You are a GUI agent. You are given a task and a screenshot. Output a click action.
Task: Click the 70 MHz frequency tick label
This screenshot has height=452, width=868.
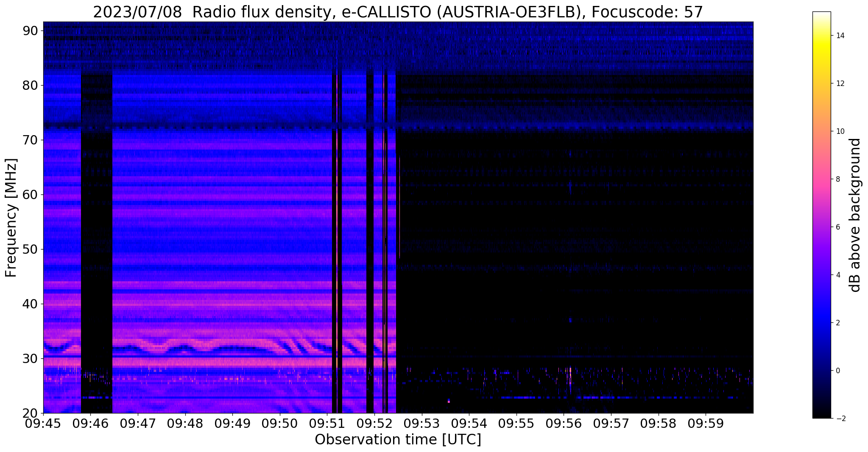(x=30, y=140)
